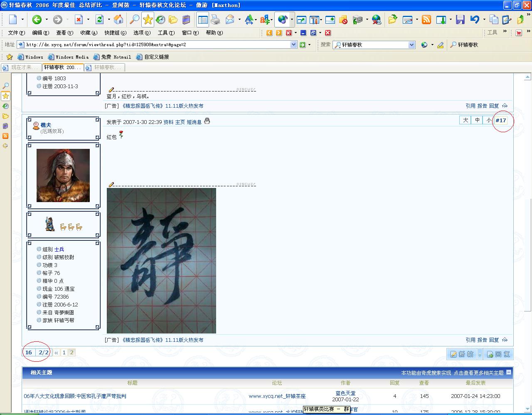The width and height of the screenshot is (532, 415).
Task: Click the ad blocker icon with red prohibition sign
Action: point(343,20)
